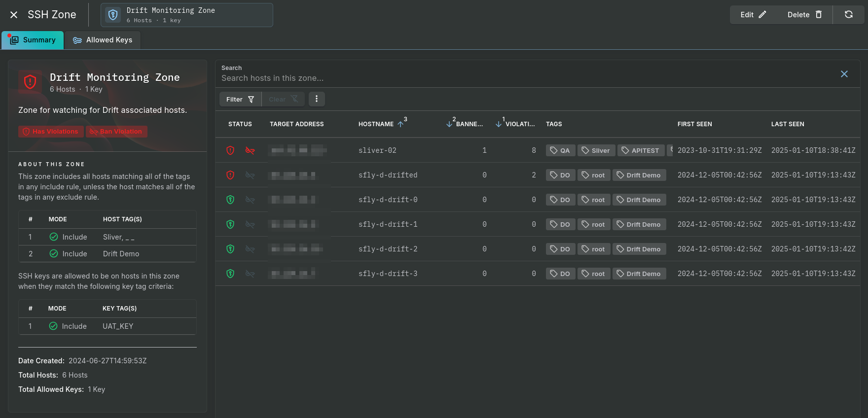The width and height of the screenshot is (868, 418).
Task: Refresh the zone view
Action: (849, 15)
